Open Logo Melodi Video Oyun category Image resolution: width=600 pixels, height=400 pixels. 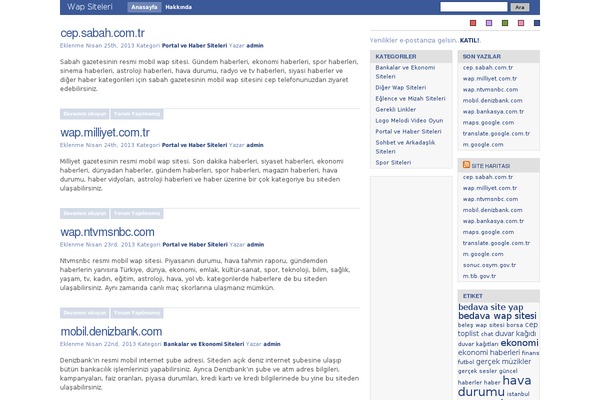pyautogui.click(x=409, y=121)
